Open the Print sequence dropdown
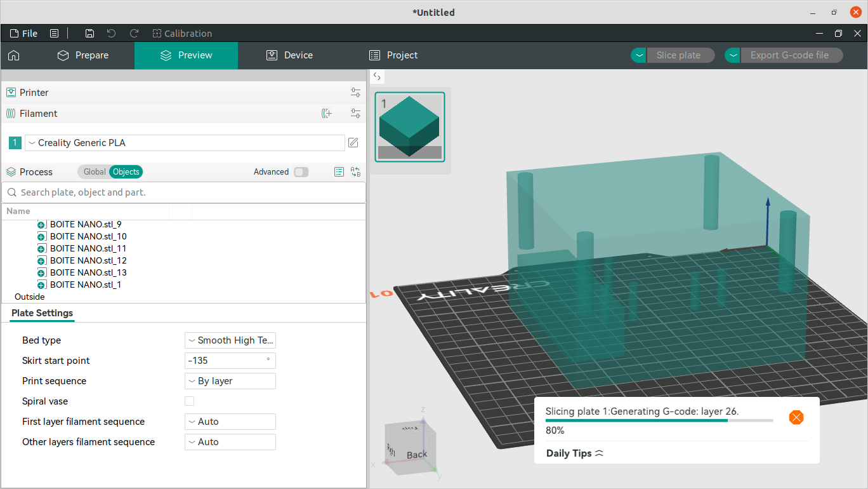Screen dimensions: 868x489 [230, 381]
